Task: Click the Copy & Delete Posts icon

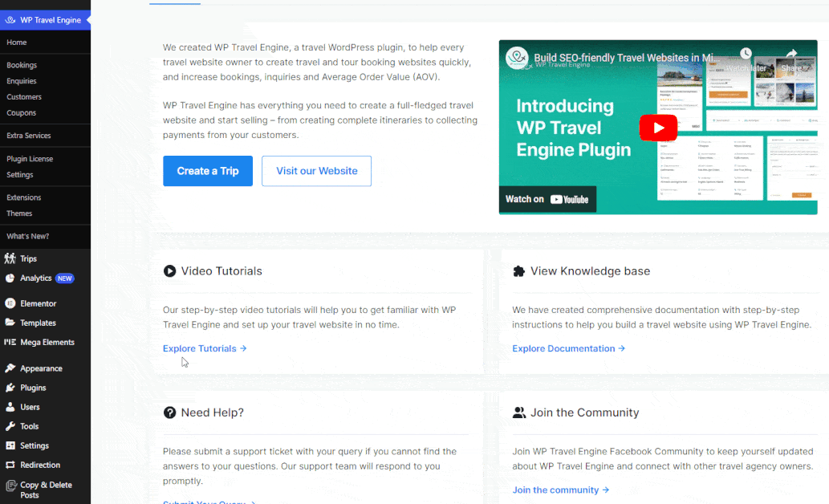Action: [10, 486]
